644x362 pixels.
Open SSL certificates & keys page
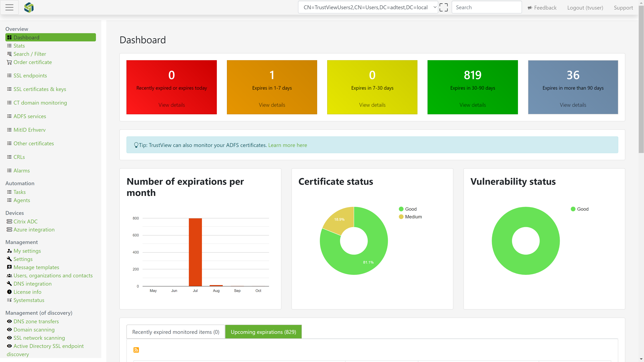click(x=40, y=89)
